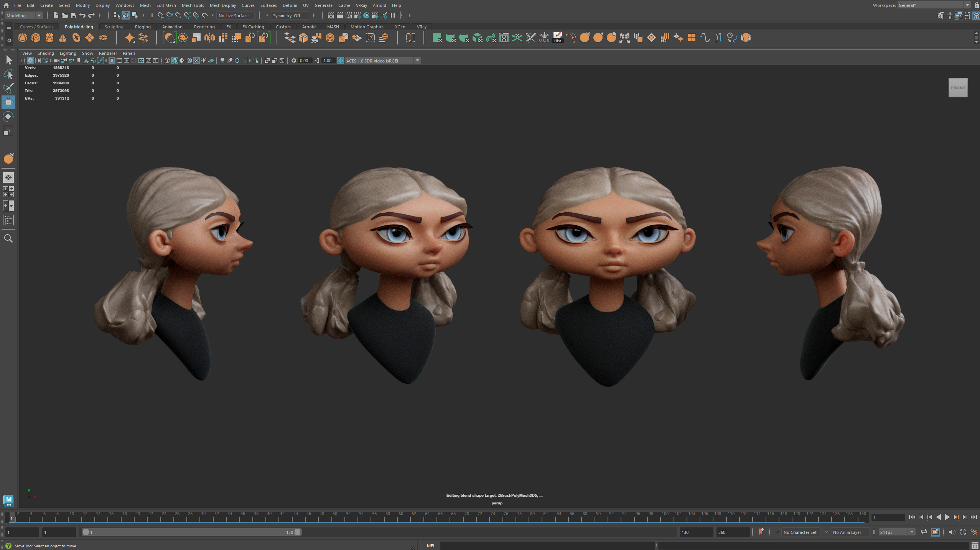Go to end of playback range
Image resolution: width=980 pixels, height=550 pixels.
coord(974,517)
